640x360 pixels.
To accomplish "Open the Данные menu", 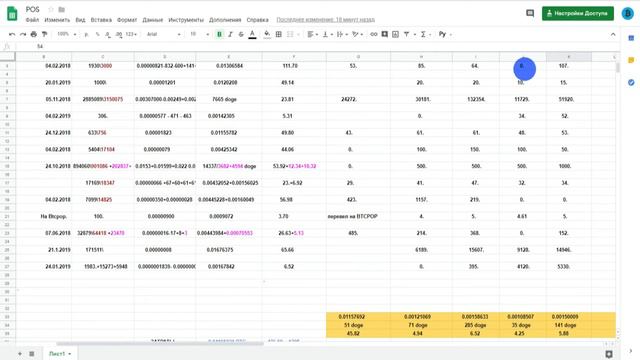I will (x=153, y=20).
